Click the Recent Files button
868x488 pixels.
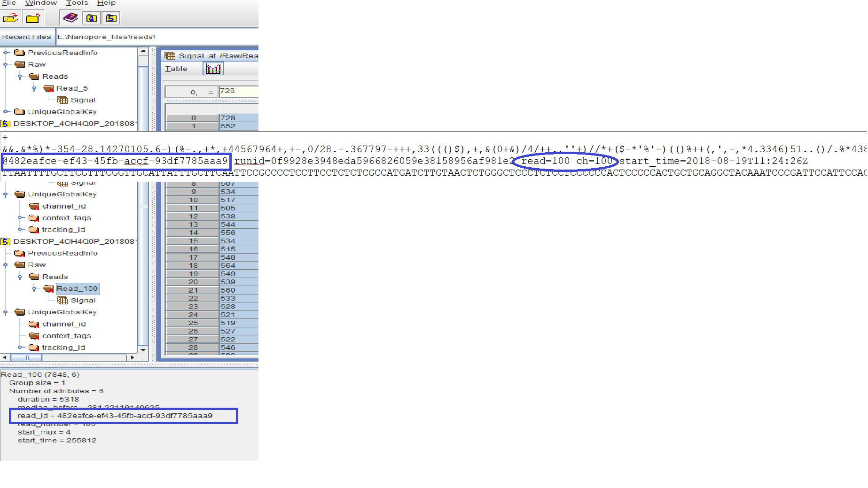26,37
